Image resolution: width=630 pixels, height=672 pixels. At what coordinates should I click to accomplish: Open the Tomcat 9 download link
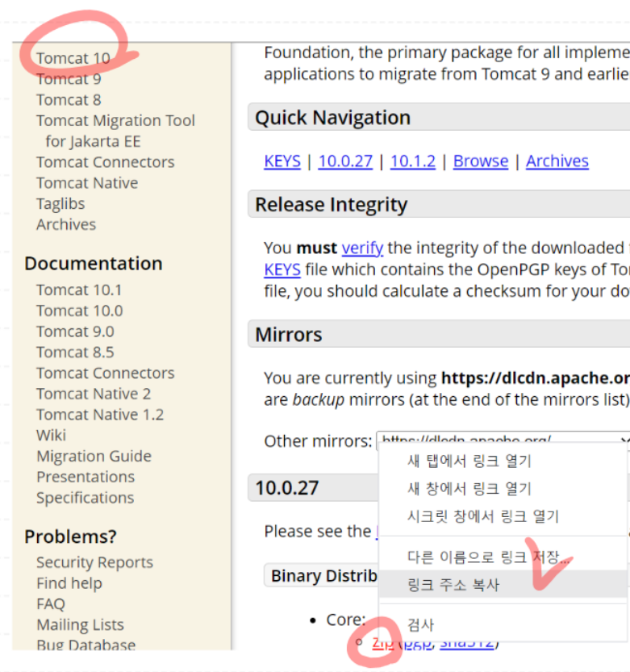(69, 79)
